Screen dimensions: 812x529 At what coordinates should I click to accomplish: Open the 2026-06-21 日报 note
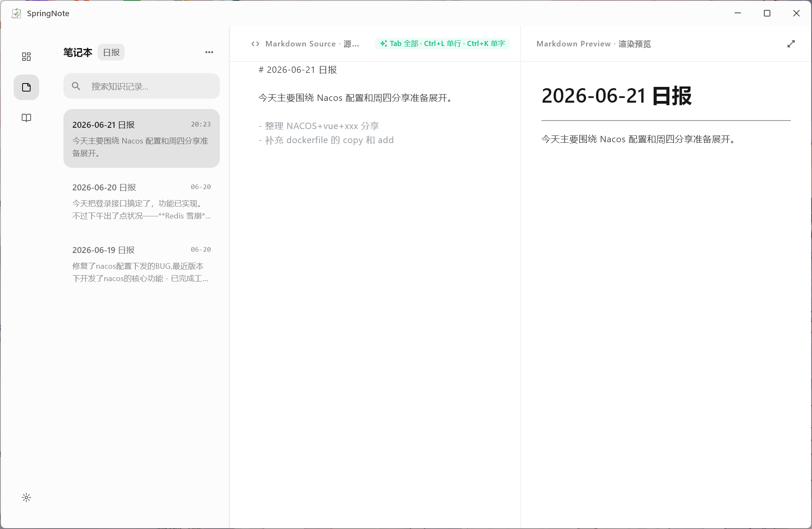[x=142, y=138]
